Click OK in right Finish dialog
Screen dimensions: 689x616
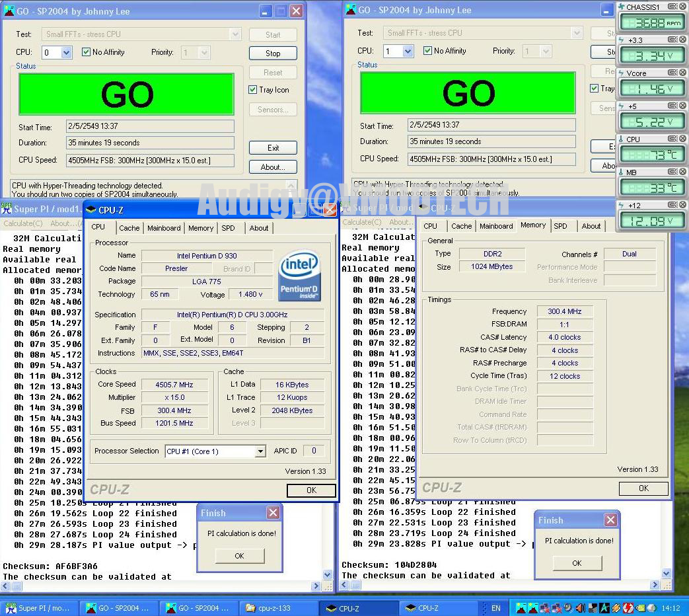pyautogui.click(x=577, y=563)
